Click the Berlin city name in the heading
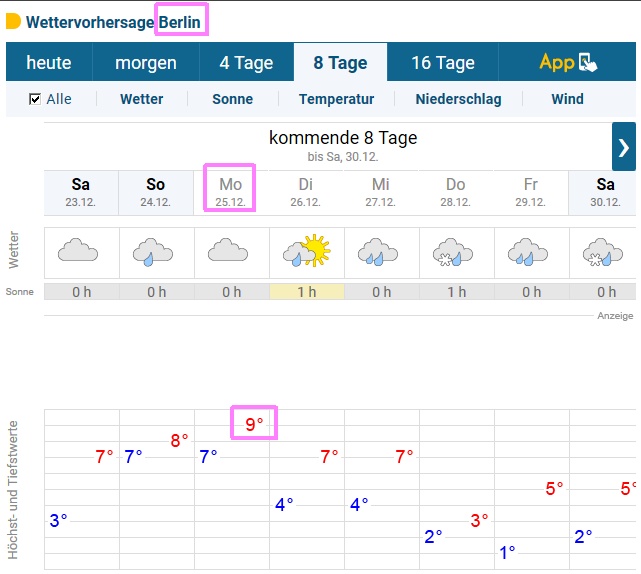The image size is (641, 574). coord(179,22)
